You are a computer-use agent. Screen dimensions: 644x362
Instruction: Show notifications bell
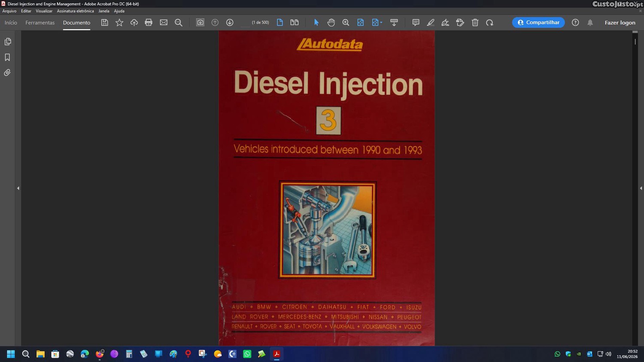[x=590, y=22]
